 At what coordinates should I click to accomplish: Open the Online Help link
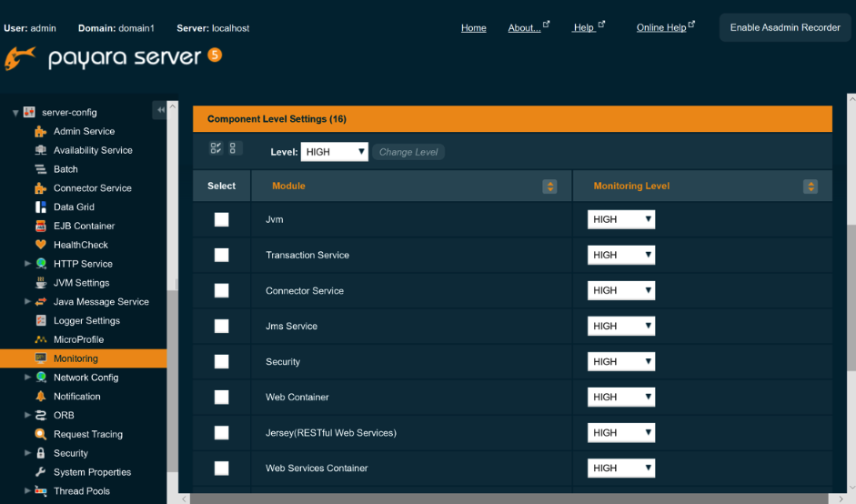click(661, 28)
